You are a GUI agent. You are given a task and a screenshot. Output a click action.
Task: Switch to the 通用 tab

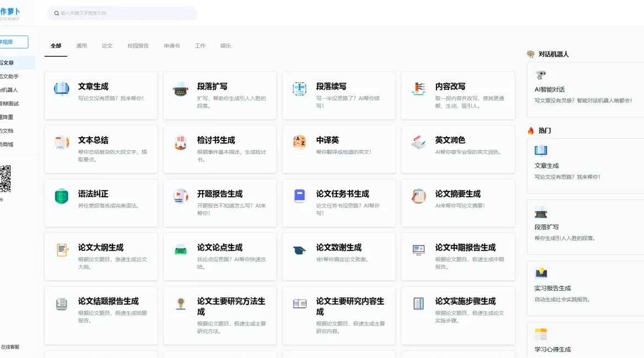(x=81, y=46)
